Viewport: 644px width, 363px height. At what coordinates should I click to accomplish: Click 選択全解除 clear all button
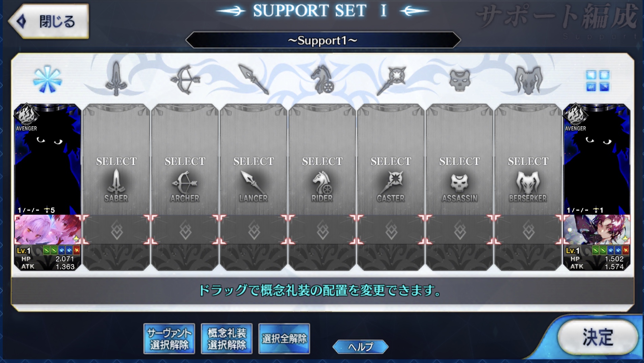point(284,339)
